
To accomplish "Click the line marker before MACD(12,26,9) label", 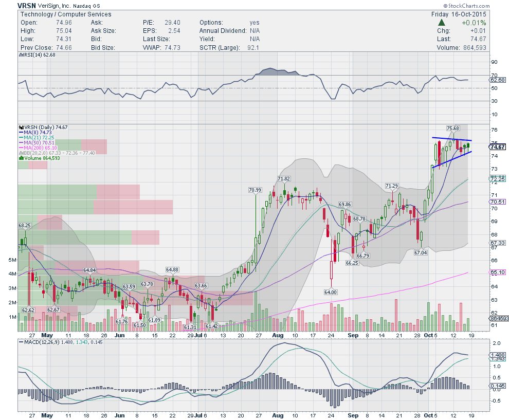I will tap(21, 342).
